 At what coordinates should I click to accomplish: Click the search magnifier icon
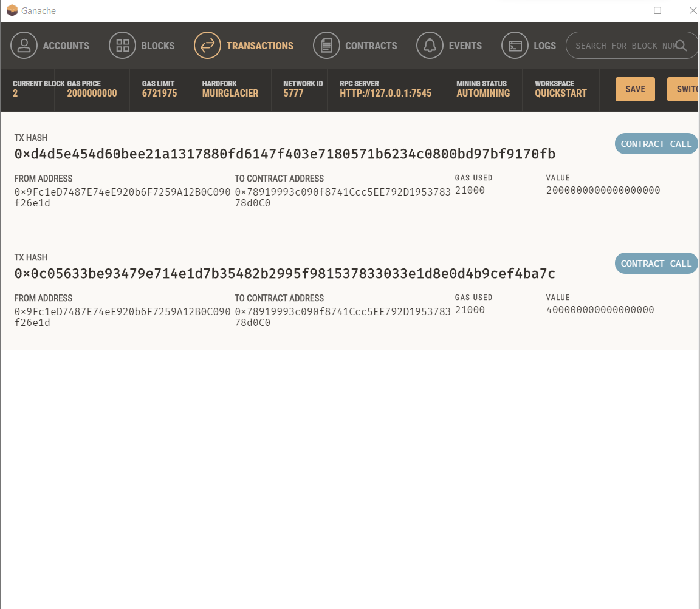click(682, 45)
